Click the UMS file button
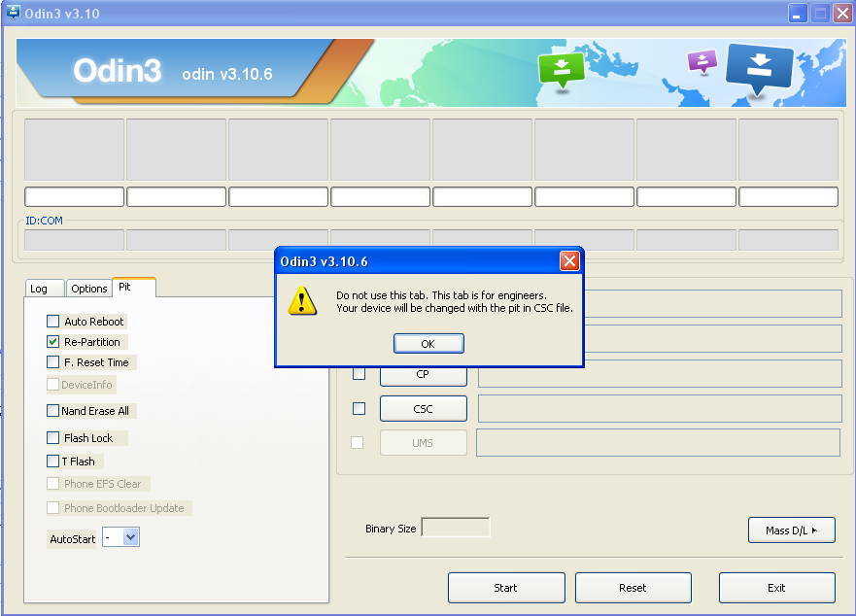 click(423, 443)
